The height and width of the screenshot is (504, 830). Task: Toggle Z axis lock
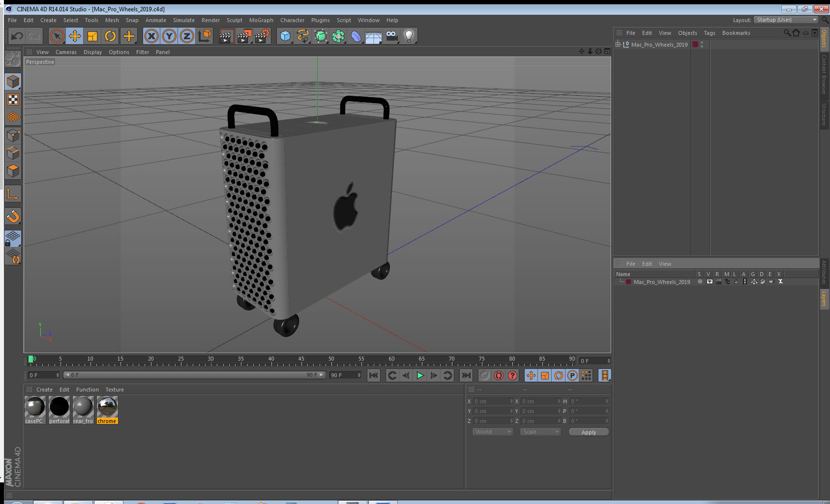click(187, 36)
